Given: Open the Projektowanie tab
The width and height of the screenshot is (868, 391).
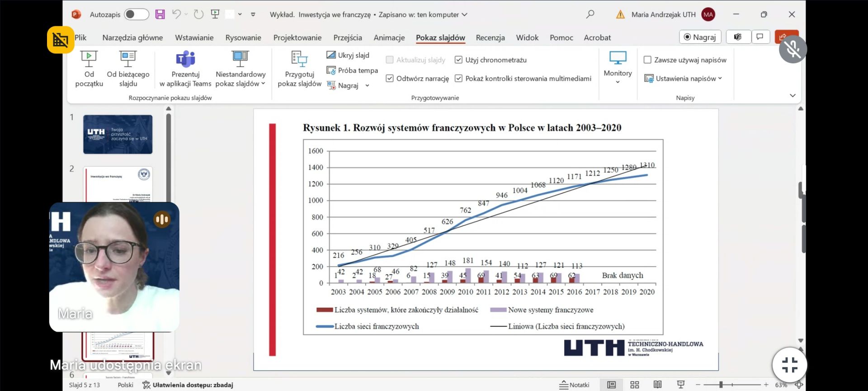Looking at the screenshot, I should 297,38.
